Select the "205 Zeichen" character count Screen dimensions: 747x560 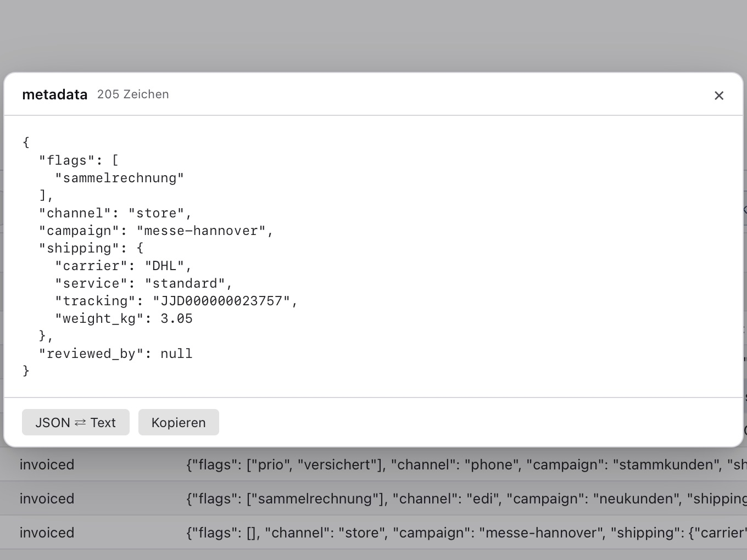tap(133, 94)
